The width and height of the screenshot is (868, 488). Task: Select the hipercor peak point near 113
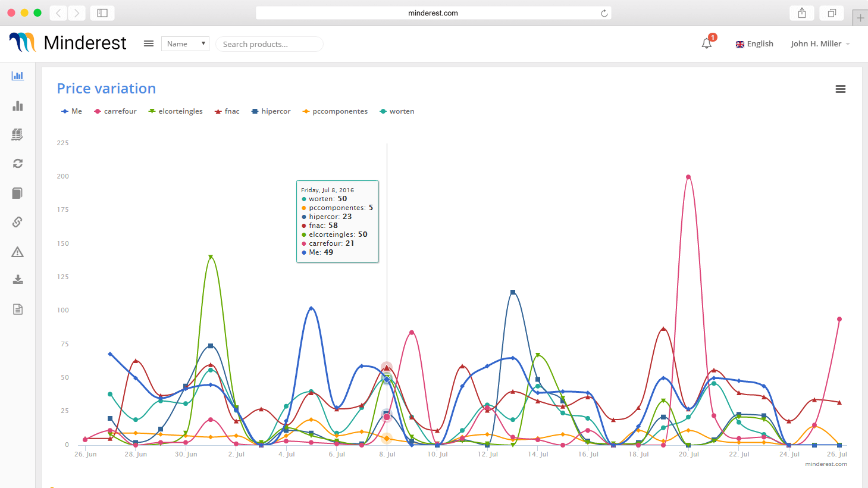513,292
